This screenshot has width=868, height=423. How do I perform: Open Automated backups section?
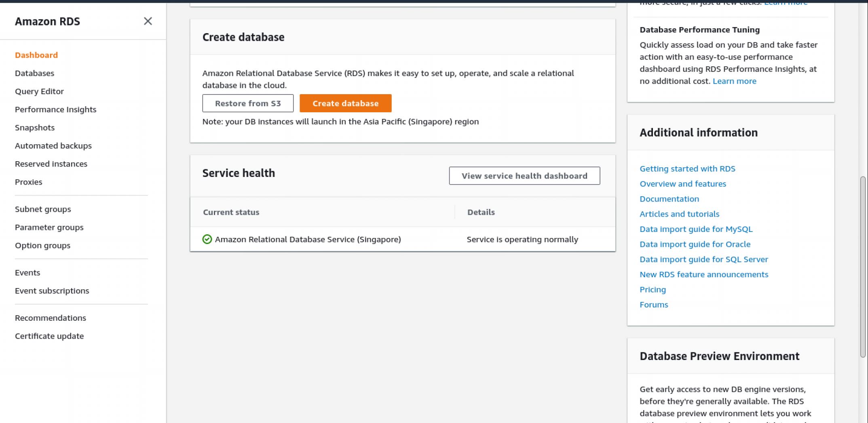pyautogui.click(x=53, y=146)
